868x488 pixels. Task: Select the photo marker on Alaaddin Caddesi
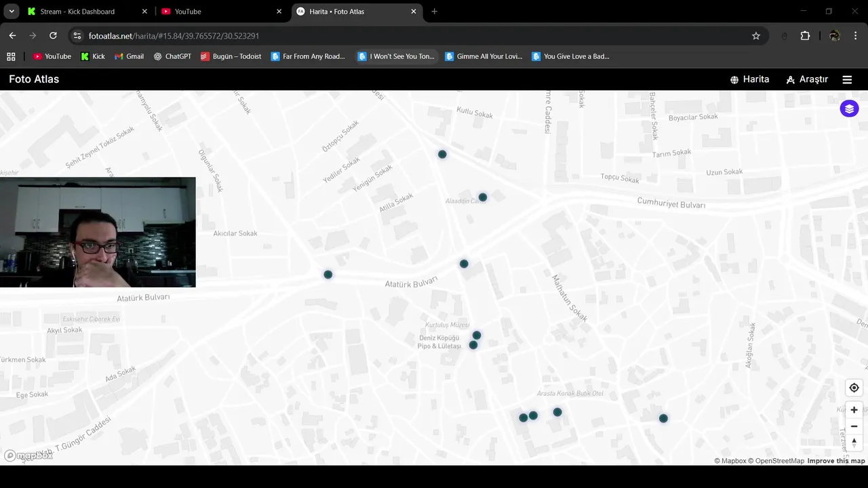483,197
